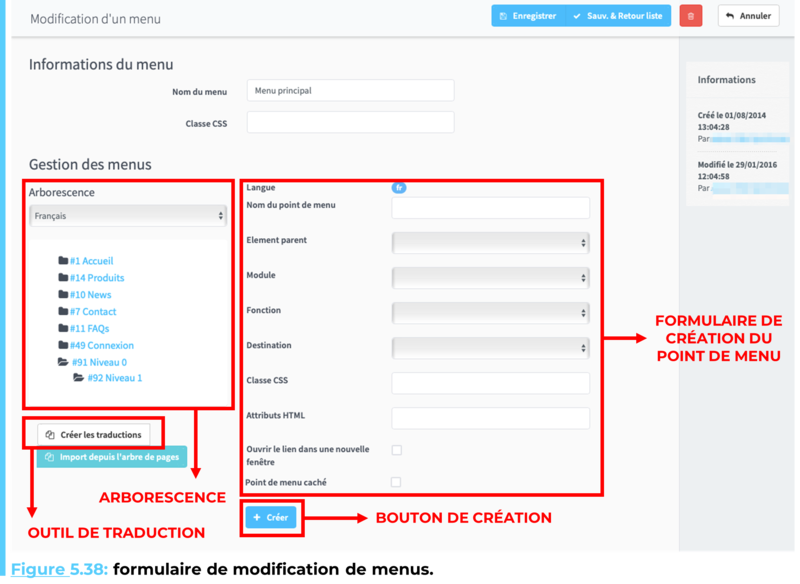
Task: Select '#91 Niveau 0' tree item
Action: tap(99, 362)
